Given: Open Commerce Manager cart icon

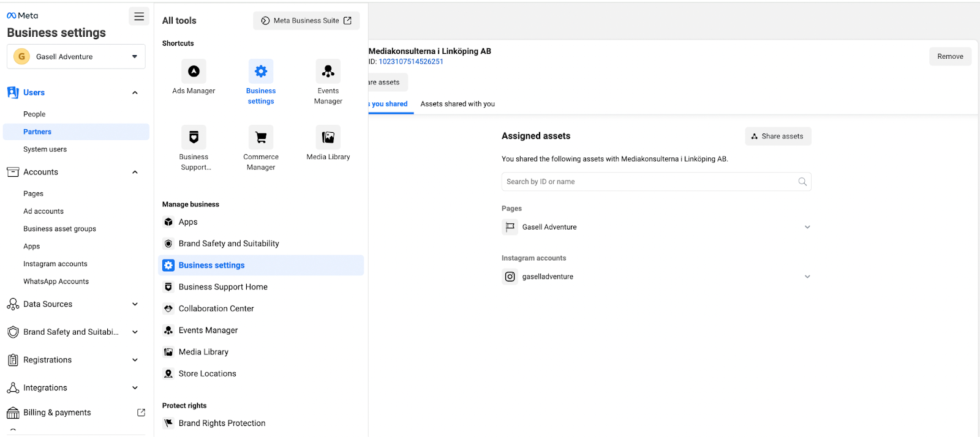Looking at the screenshot, I should tap(261, 137).
